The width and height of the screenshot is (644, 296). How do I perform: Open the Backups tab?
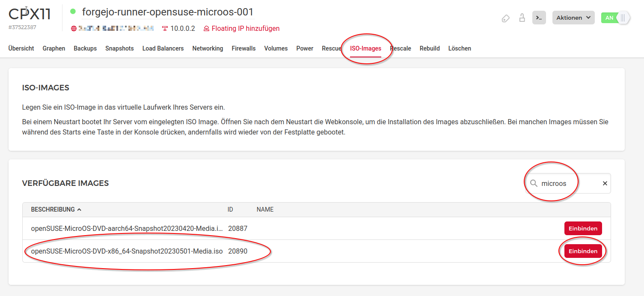85,48
